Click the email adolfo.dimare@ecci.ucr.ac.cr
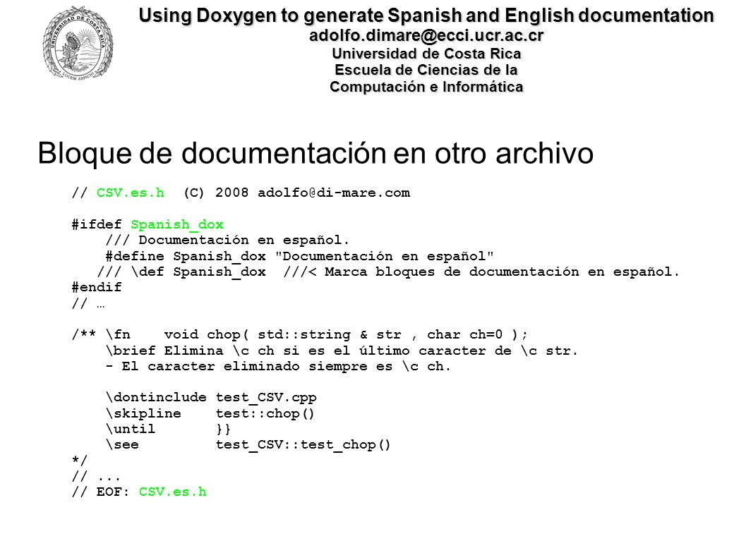746x560 pixels. coord(426,35)
